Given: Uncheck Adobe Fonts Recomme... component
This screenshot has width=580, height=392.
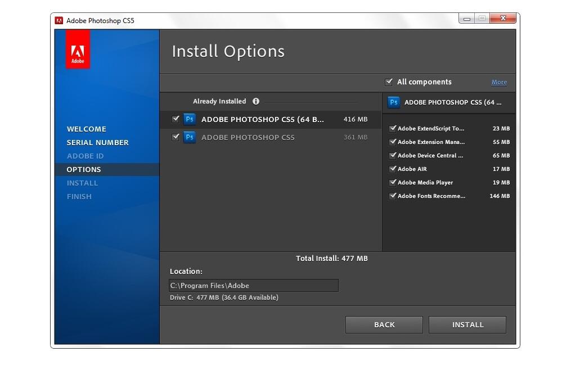Looking at the screenshot, I should tap(393, 196).
